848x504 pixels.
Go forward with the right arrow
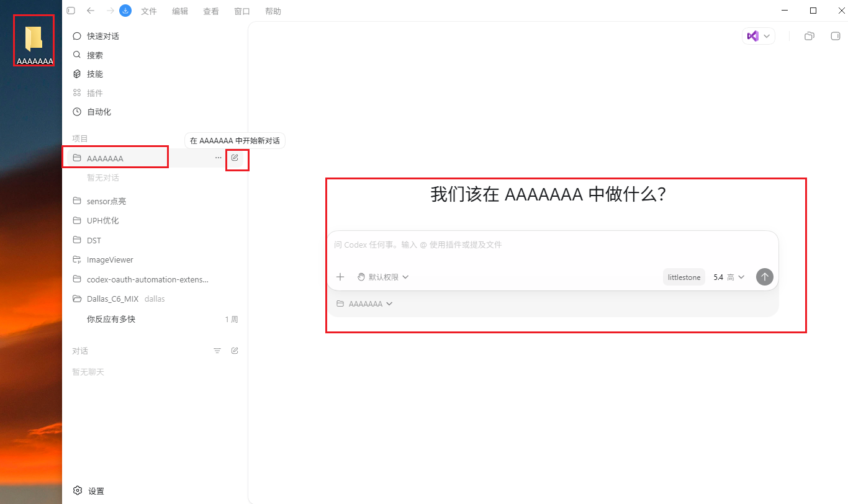coord(110,11)
